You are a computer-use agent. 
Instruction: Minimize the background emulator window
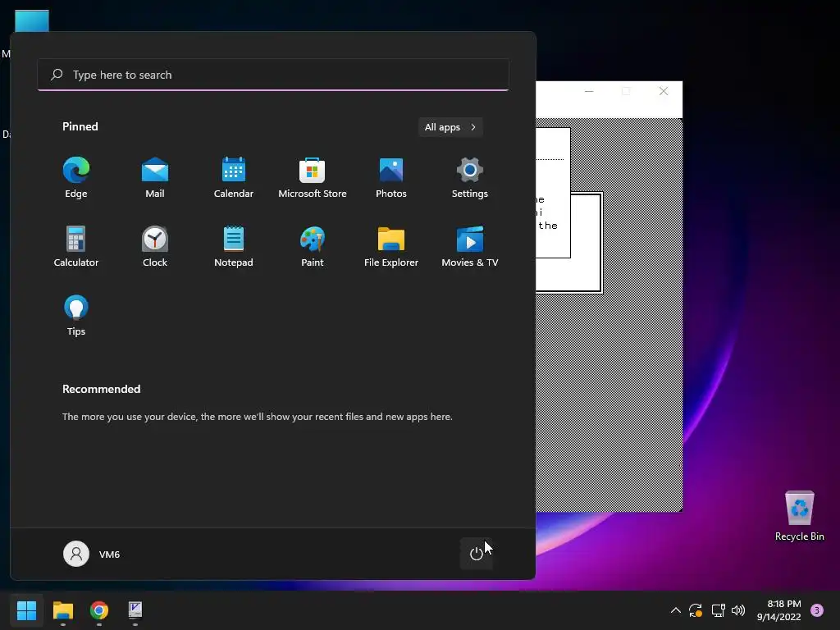point(589,92)
